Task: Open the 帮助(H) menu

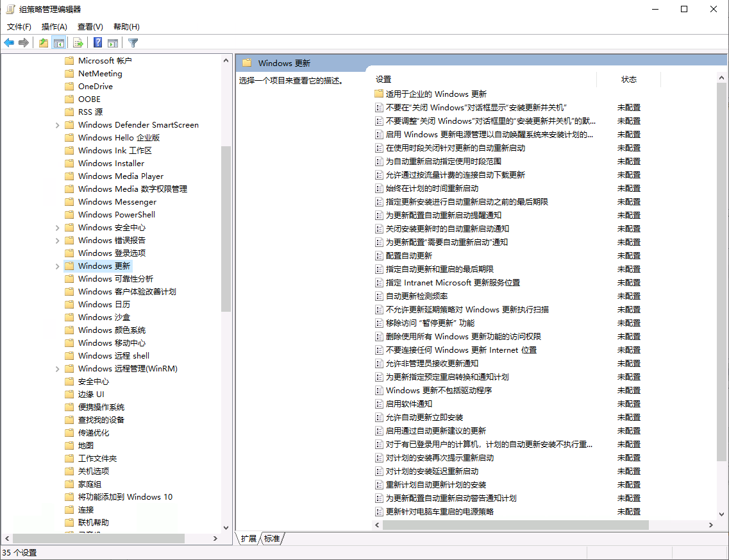Action: click(x=126, y=26)
